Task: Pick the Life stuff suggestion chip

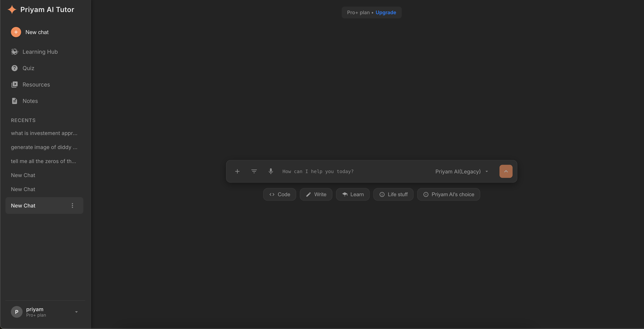Action: pyautogui.click(x=393, y=194)
